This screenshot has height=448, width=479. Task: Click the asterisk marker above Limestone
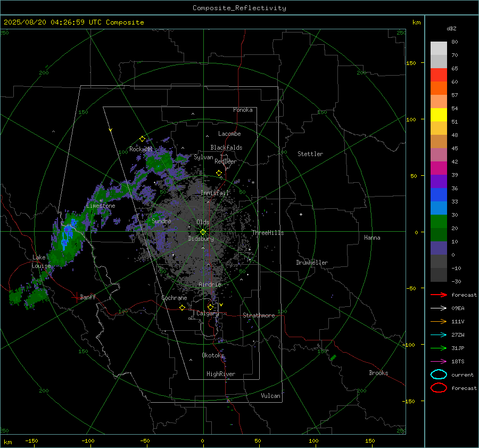click(x=101, y=201)
